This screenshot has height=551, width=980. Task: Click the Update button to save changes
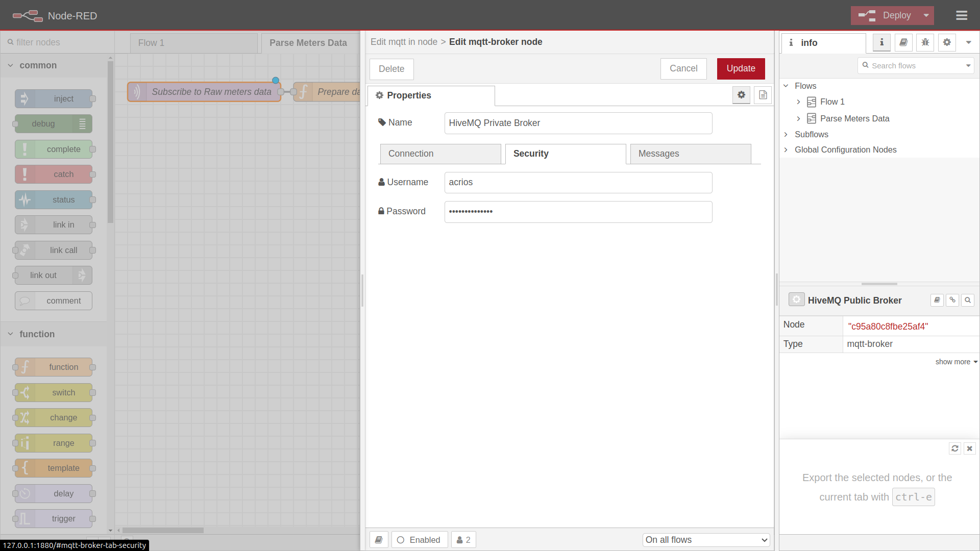(741, 68)
